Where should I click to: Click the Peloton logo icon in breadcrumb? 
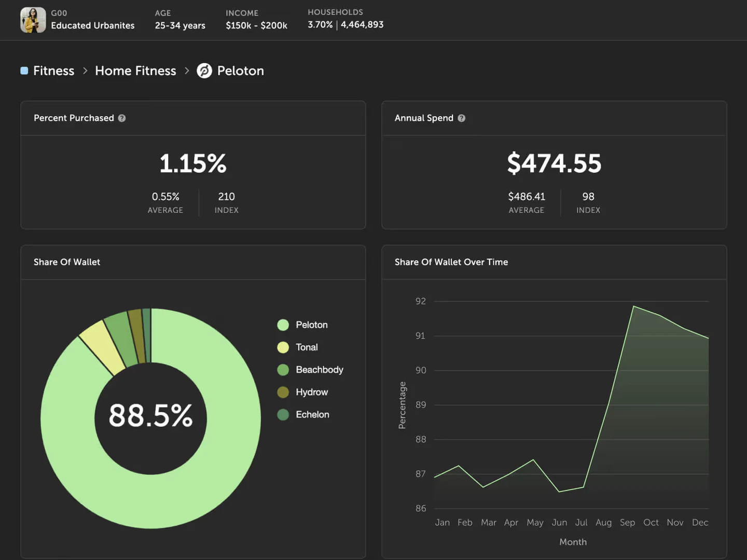point(204,71)
